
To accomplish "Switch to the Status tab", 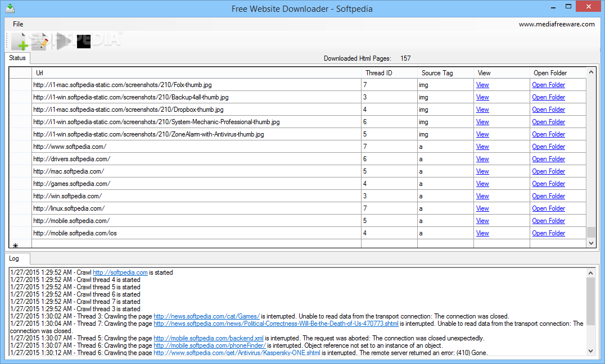I will coord(17,58).
